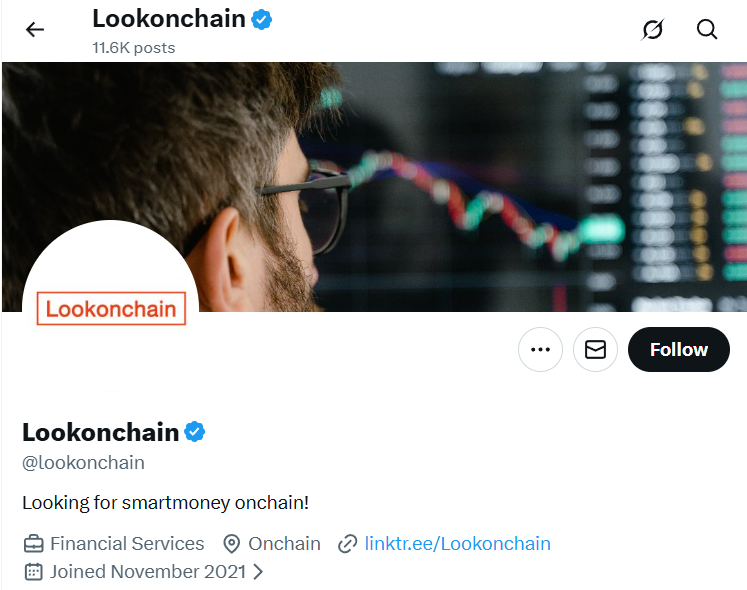747x590 pixels.
Task: Click the back arrow
Action: pyautogui.click(x=35, y=30)
